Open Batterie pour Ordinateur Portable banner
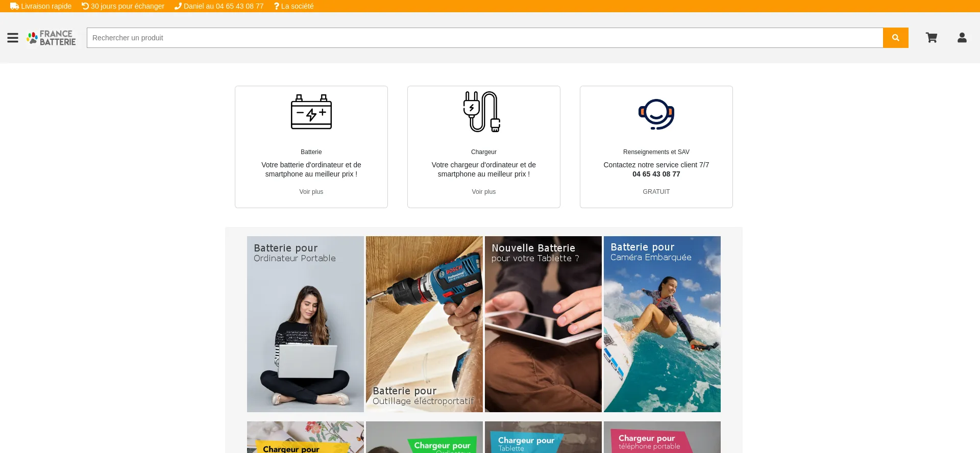Screen dimensions: 980x453 click(305, 324)
